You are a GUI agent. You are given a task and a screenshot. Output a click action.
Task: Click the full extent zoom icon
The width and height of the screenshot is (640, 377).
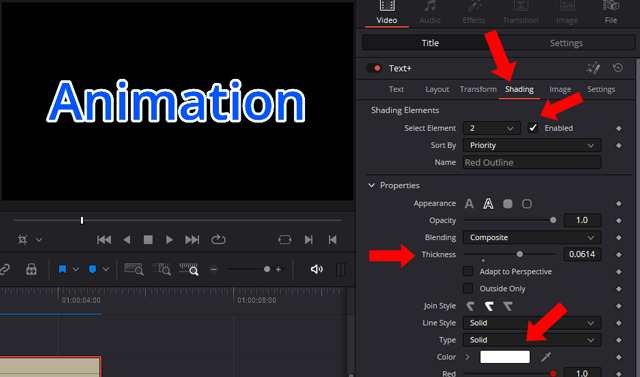click(133, 269)
